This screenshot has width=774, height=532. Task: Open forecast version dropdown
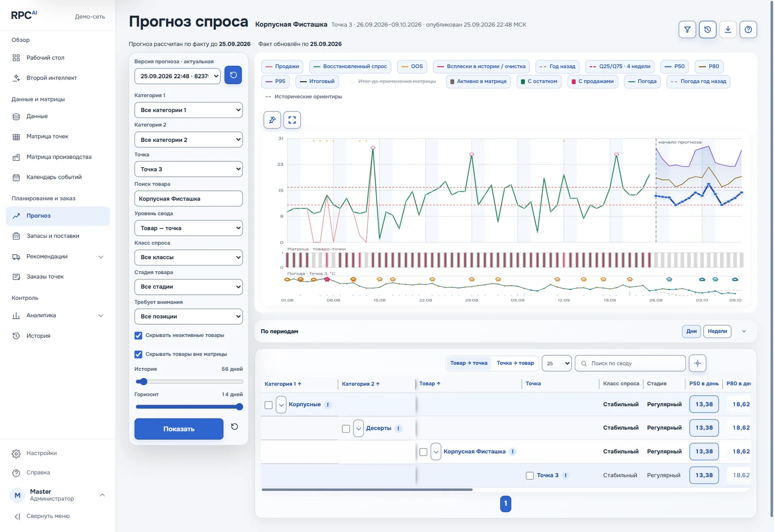tap(177, 76)
